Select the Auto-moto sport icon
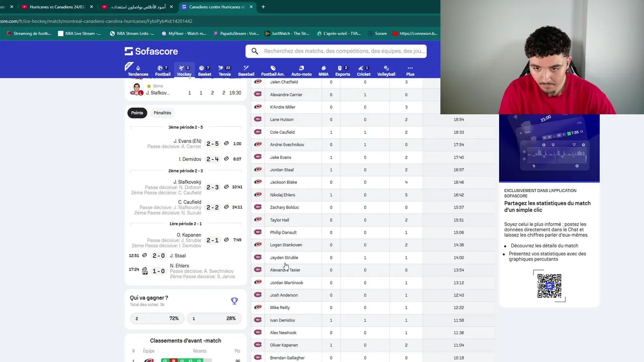The height and width of the screenshot is (362, 644). pos(301,71)
